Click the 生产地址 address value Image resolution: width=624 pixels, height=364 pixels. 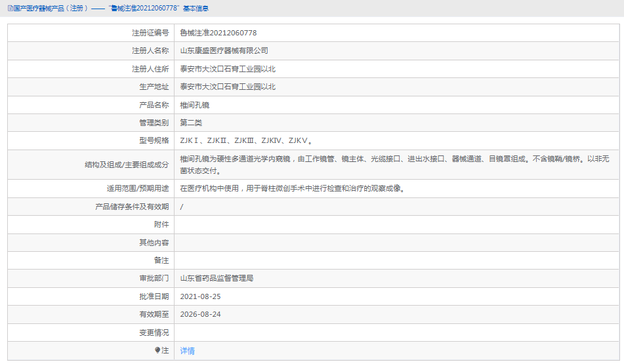pos(228,87)
